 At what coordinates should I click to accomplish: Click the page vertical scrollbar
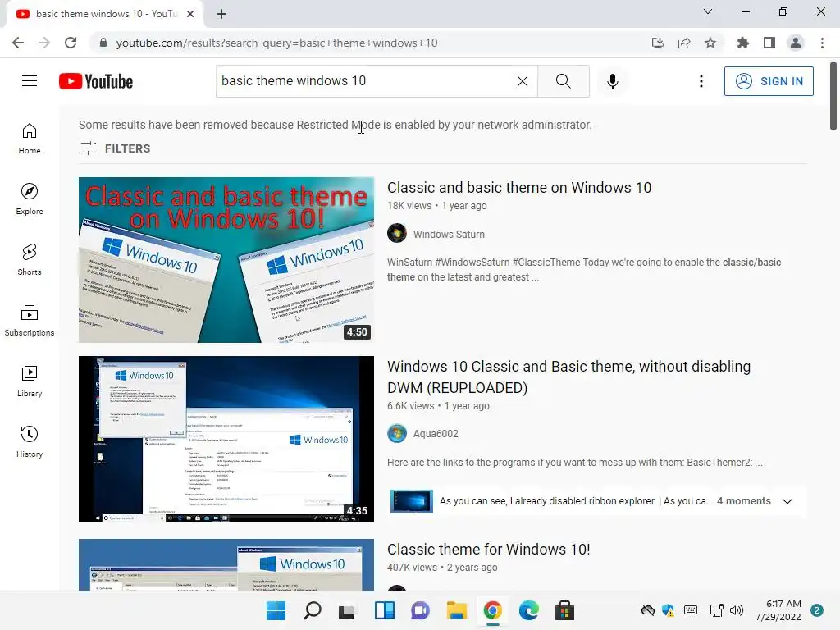tap(833, 96)
